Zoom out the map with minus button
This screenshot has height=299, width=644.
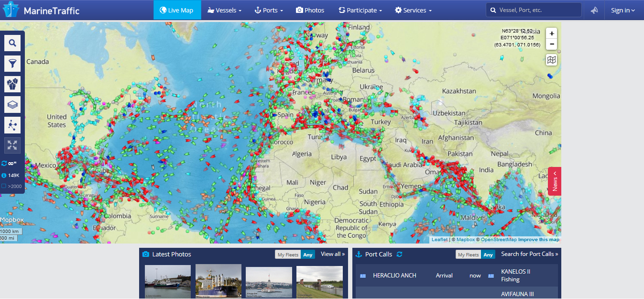tap(552, 44)
